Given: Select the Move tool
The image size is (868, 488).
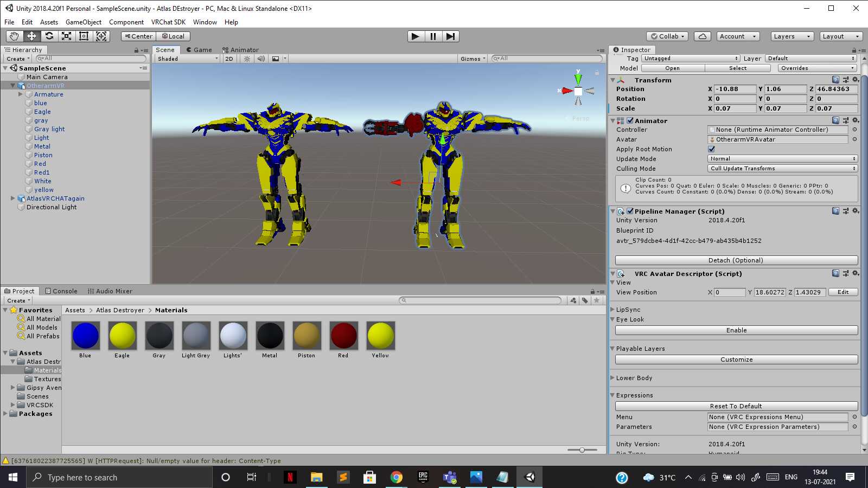Looking at the screenshot, I should coord(31,36).
